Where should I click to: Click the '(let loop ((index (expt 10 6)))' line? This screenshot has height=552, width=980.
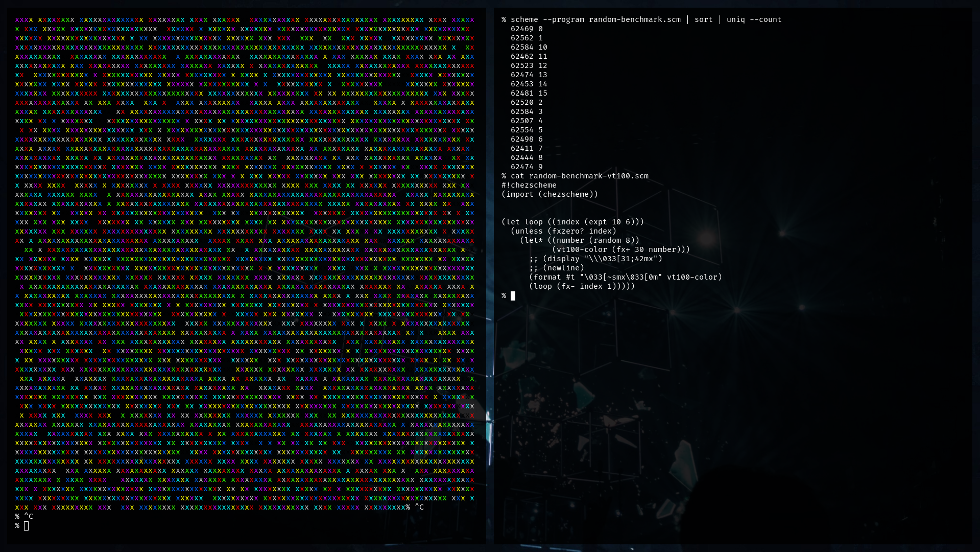pos(572,222)
